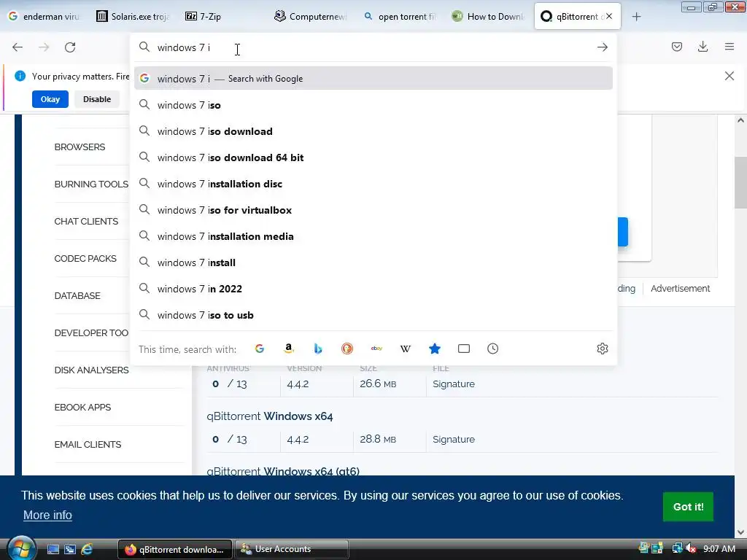Screen dimensions: 747x560
Task: Choose 'windows 7 installation media' suggestion
Action: click(373, 236)
